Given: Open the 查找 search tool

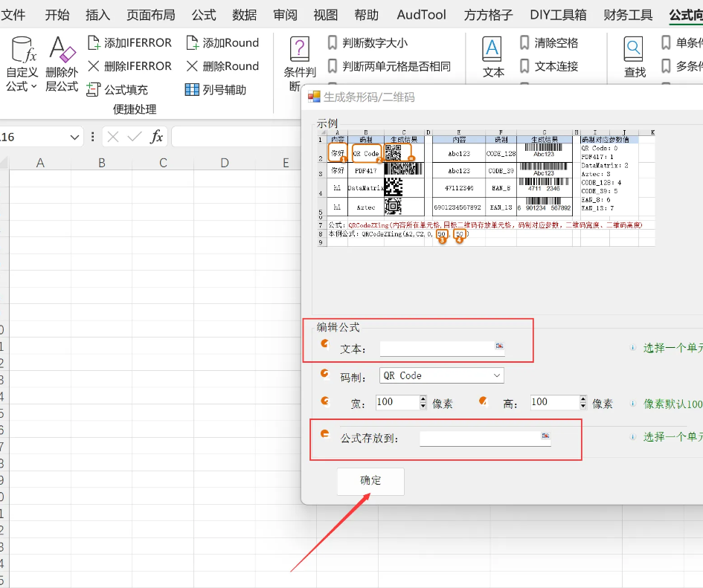Looking at the screenshot, I should (634, 57).
